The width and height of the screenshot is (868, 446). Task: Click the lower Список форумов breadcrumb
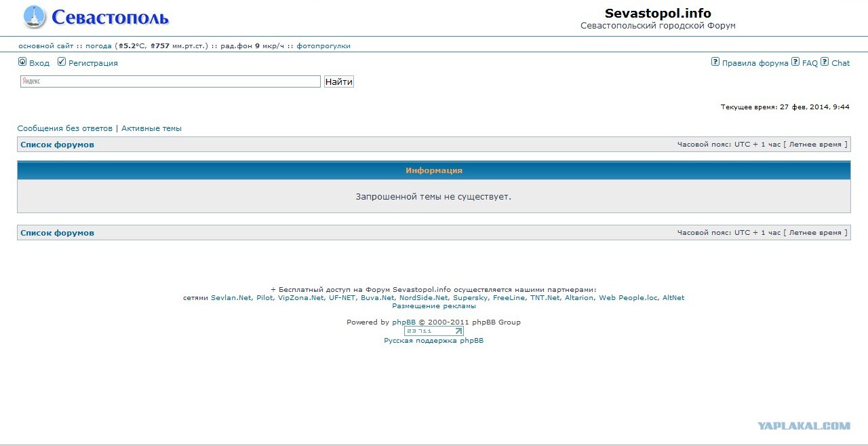57,233
